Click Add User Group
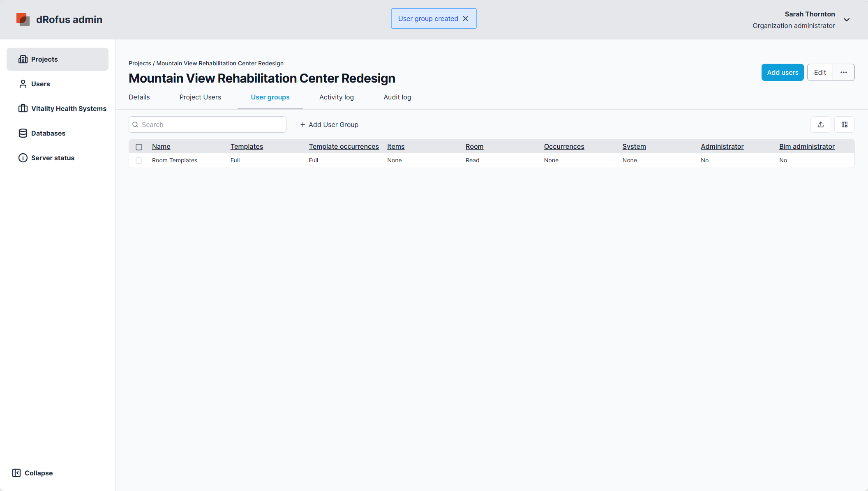Viewport: 868px width, 491px height. pos(329,124)
